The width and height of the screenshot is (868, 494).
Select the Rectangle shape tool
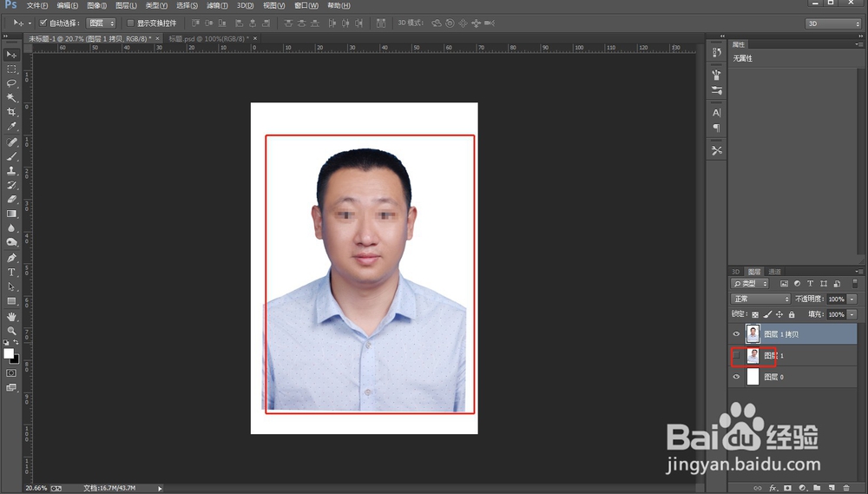(x=11, y=301)
